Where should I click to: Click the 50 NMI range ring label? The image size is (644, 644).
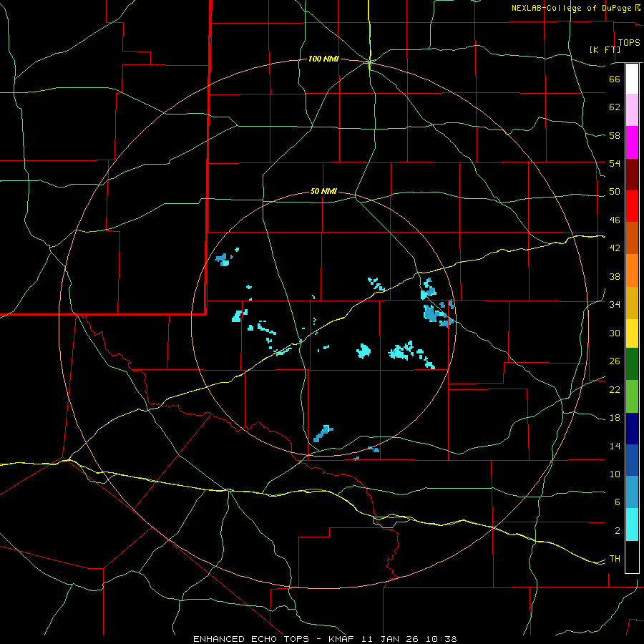coord(323,191)
